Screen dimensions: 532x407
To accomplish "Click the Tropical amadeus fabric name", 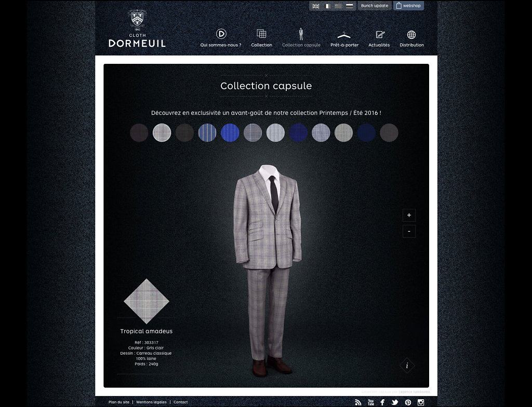I will pos(147,331).
